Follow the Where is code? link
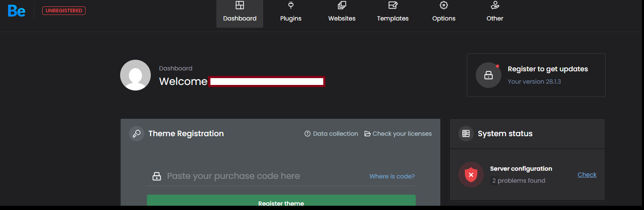The width and height of the screenshot is (644, 210). pyautogui.click(x=392, y=176)
